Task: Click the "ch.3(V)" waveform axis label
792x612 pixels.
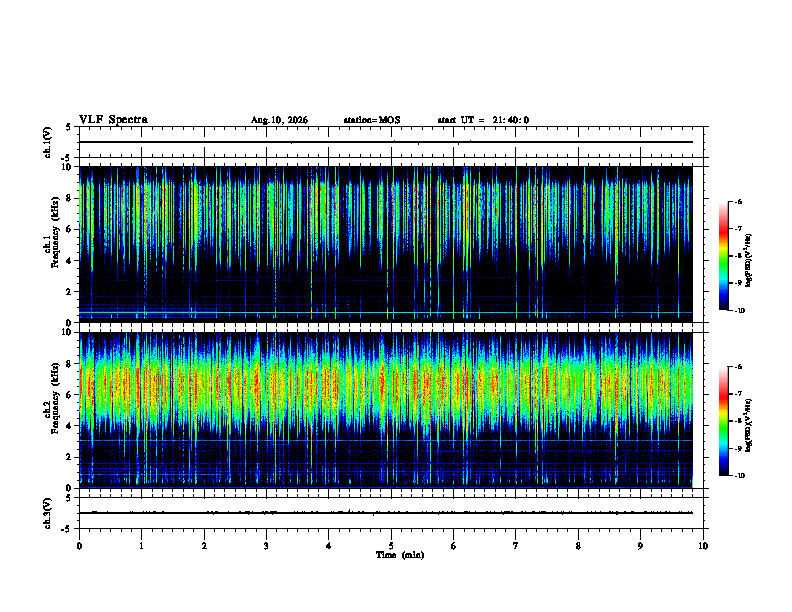Action: tap(47, 514)
